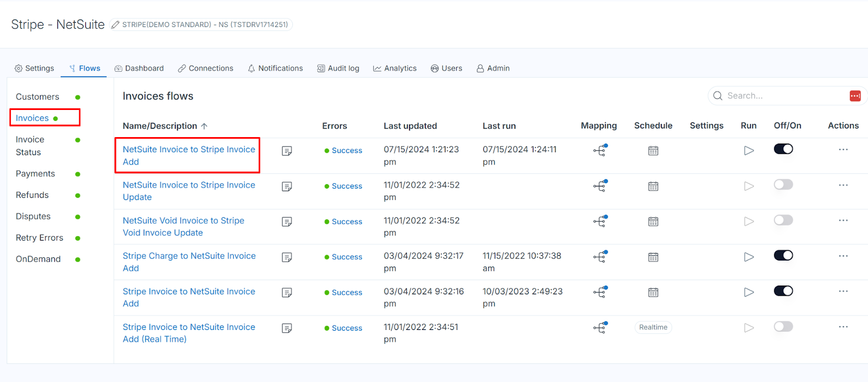
Task: Select Payments flow group in sidebar
Action: (x=35, y=174)
